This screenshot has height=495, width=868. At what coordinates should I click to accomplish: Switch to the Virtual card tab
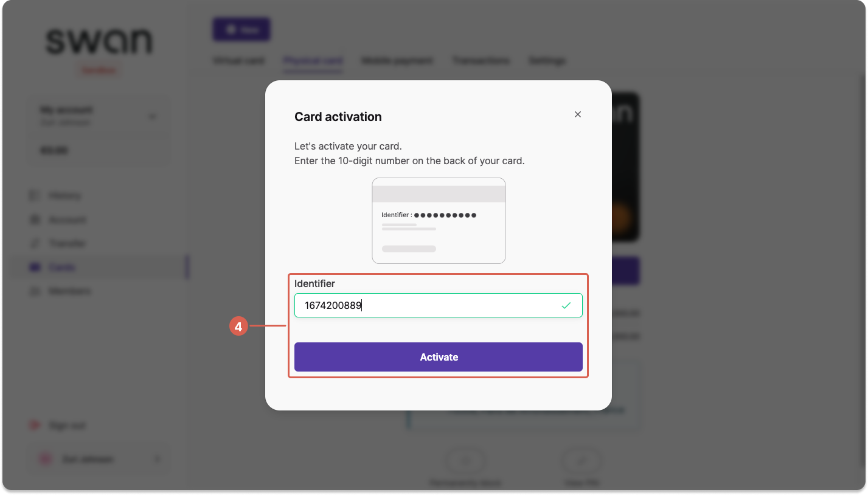point(238,61)
